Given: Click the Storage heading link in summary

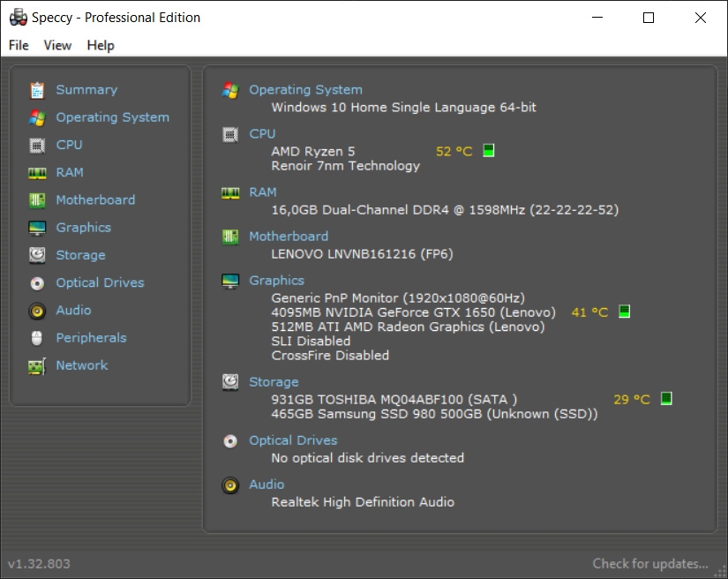Looking at the screenshot, I should pos(274,382).
